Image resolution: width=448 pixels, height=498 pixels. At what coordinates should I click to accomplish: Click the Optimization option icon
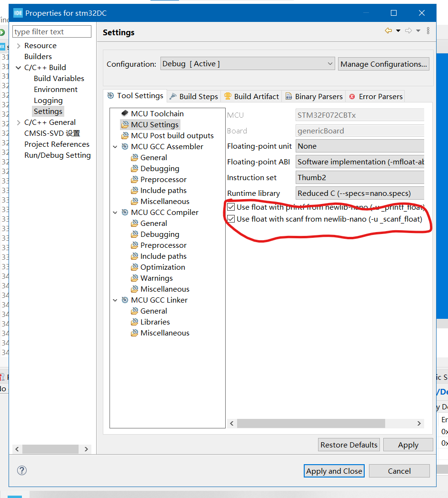point(135,267)
